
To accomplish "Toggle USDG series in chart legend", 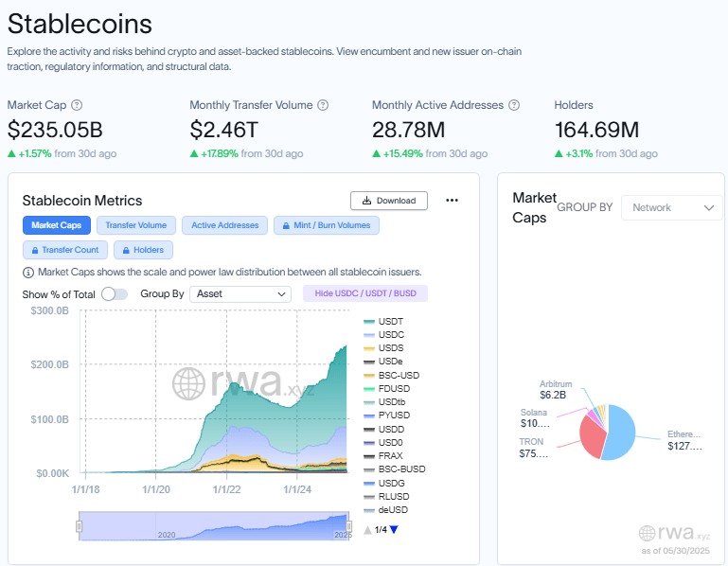I will (384, 484).
